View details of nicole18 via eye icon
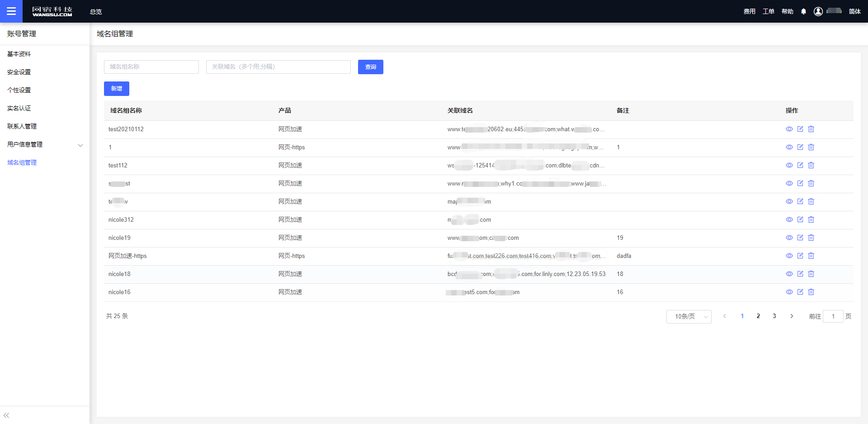The width and height of the screenshot is (868, 424). click(789, 274)
